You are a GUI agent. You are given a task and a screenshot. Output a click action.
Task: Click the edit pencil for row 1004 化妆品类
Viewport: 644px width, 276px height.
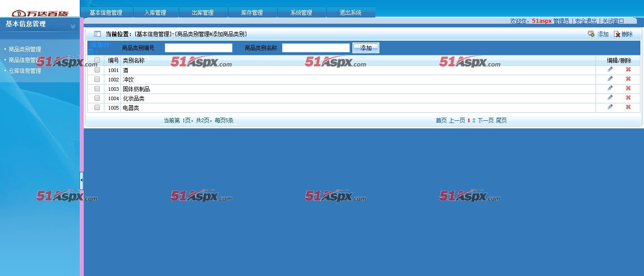point(610,98)
